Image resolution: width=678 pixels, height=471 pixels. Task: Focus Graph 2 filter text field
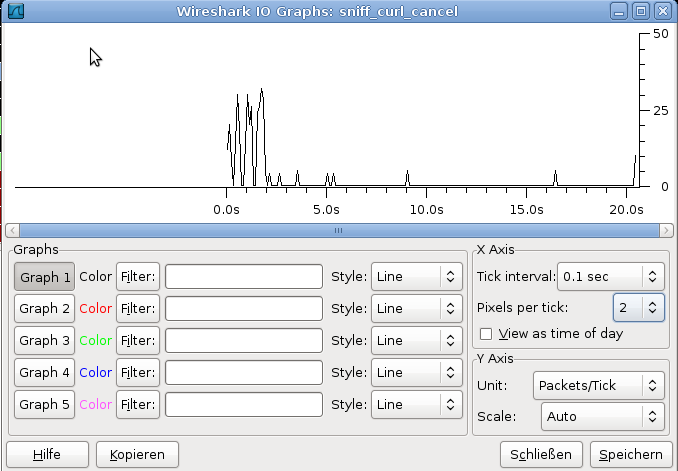(244, 308)
